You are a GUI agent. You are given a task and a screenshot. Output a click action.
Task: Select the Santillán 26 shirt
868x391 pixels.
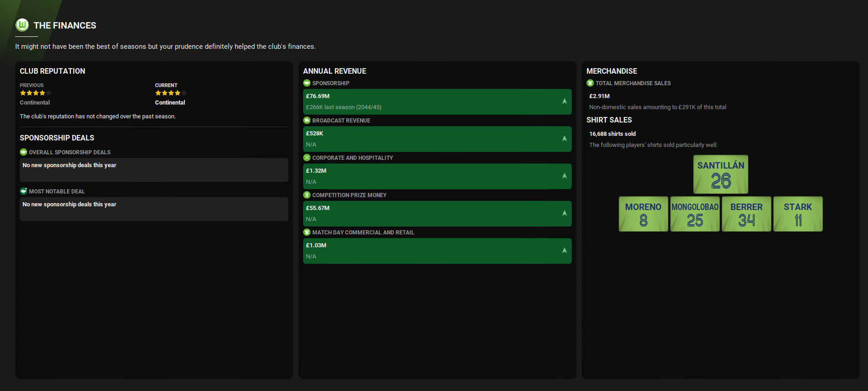click(x=720, y=175)
